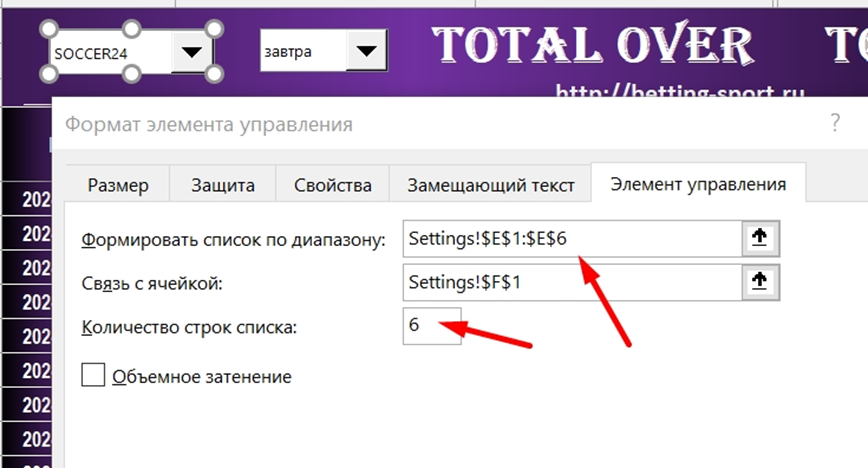The height and width of the screenshot is (468, 868).
Task: Open the betting-sport.ru hyperlink
Action: [680, 92]
